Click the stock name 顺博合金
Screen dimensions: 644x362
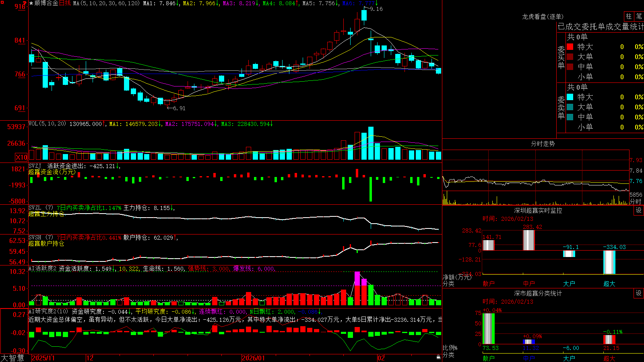46,3
